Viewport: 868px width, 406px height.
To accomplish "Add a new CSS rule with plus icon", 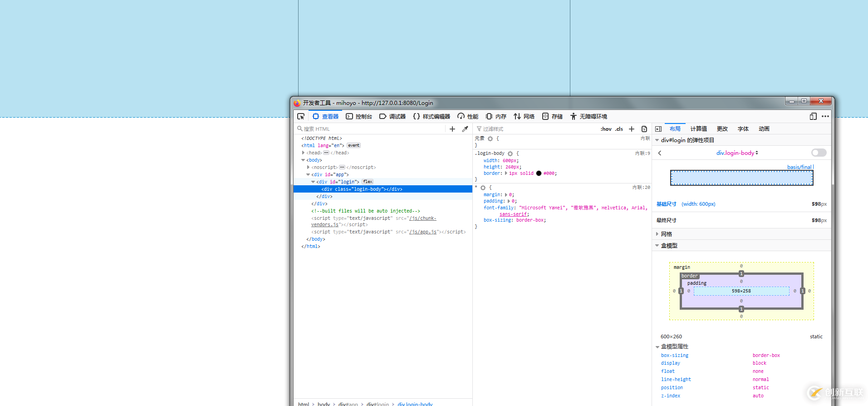I will tap(632, 129).
